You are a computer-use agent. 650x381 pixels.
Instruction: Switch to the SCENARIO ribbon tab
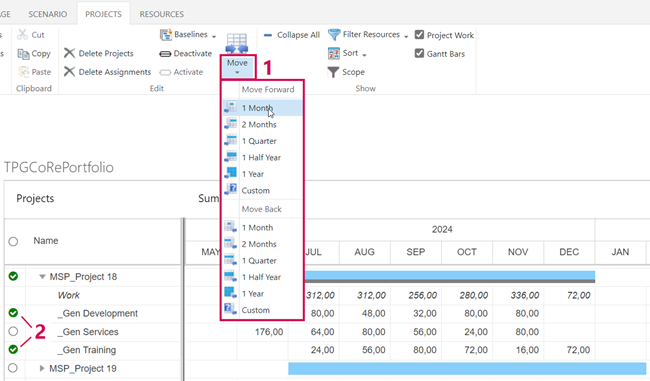tap(48, 14)
